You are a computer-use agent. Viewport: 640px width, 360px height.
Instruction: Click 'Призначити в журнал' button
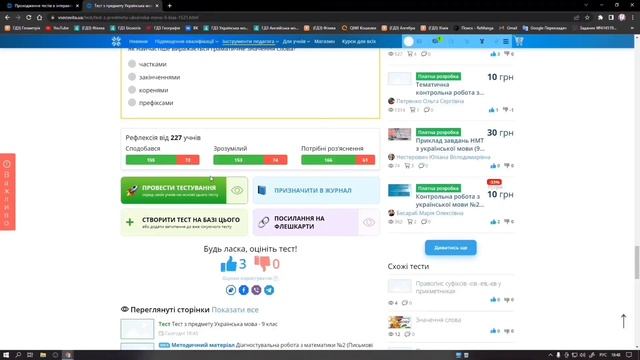pyautogui.click(x=316, y=190)
